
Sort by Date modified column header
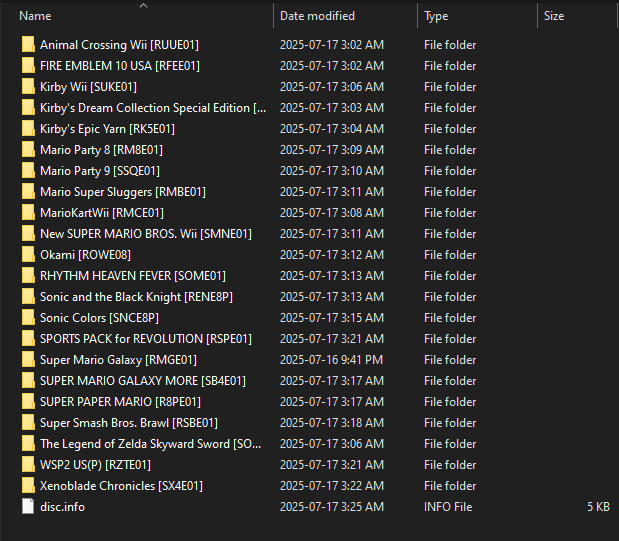(317, 16)
